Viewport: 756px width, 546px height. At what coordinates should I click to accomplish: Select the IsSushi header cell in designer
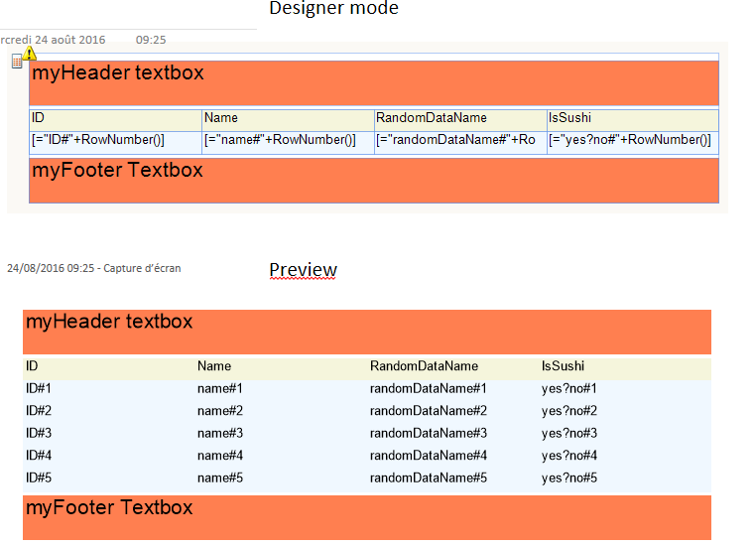(632, 118)
